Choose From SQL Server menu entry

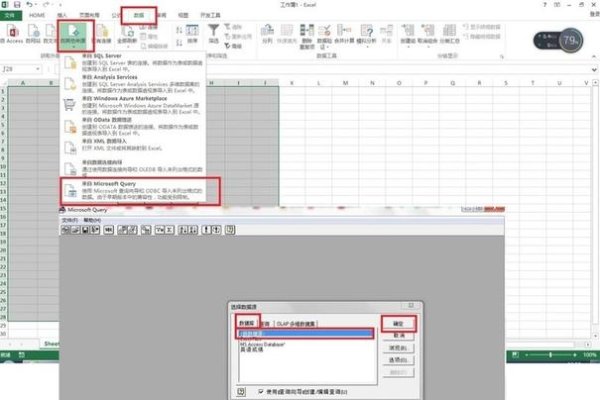click(x=134, y=62)
